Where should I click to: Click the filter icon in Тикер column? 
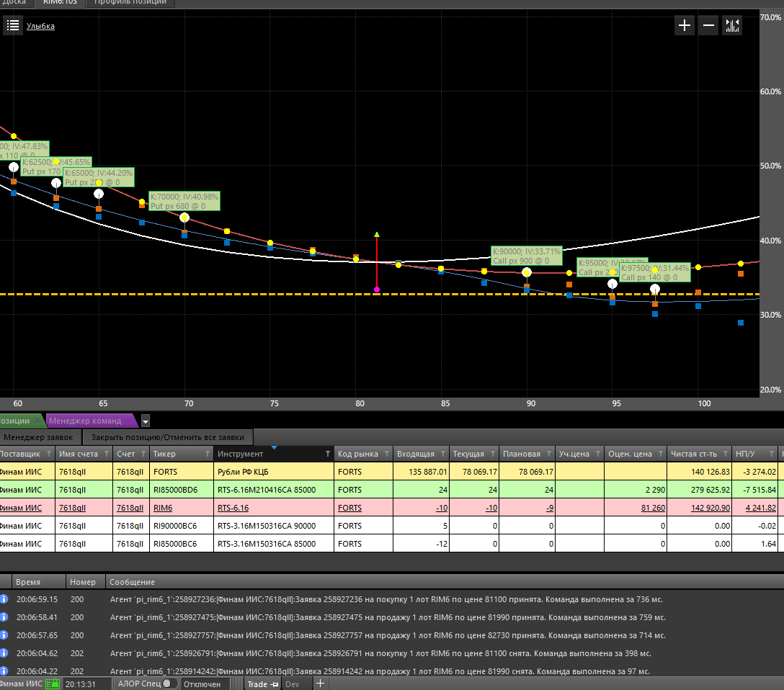(207, 454)
